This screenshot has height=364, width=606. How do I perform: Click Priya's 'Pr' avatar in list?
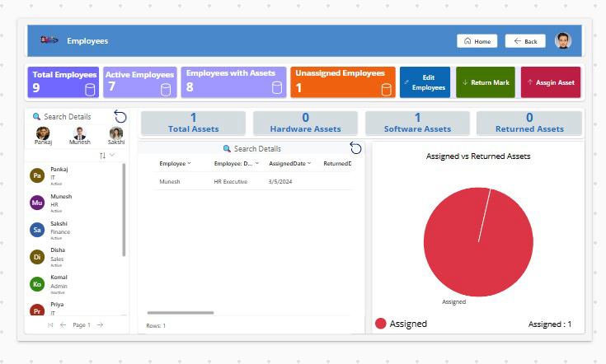tap(37, 310)
